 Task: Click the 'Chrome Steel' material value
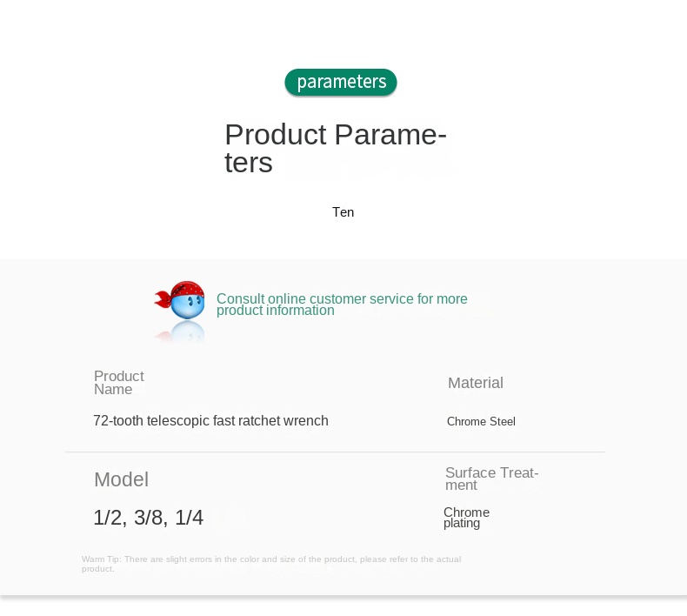pyautogui.click(x=481, y=422)
